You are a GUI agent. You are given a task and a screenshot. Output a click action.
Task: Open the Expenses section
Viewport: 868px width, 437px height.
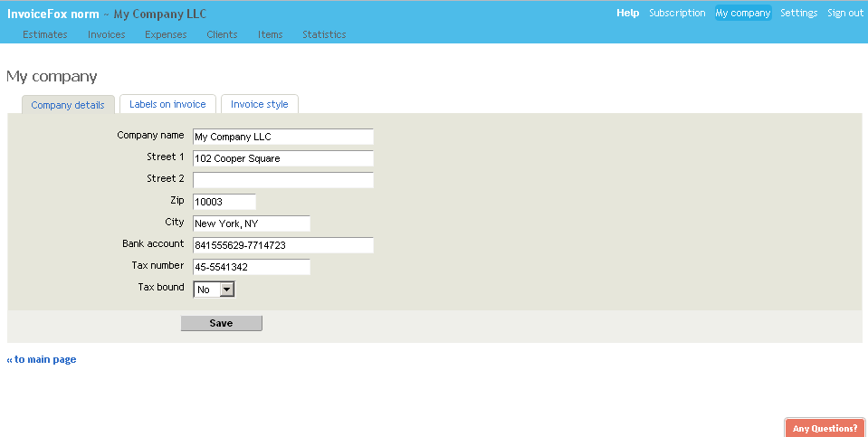166,34
